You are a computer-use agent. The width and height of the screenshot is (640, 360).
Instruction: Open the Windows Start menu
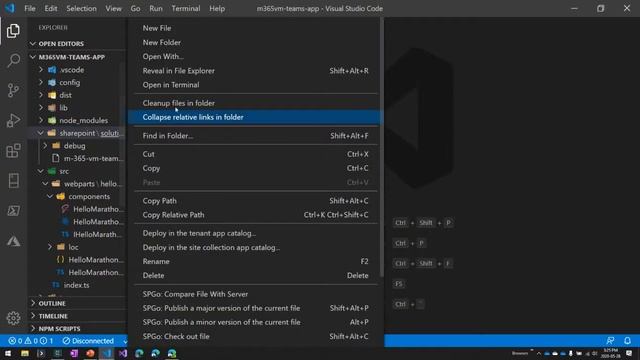(8, 353)
